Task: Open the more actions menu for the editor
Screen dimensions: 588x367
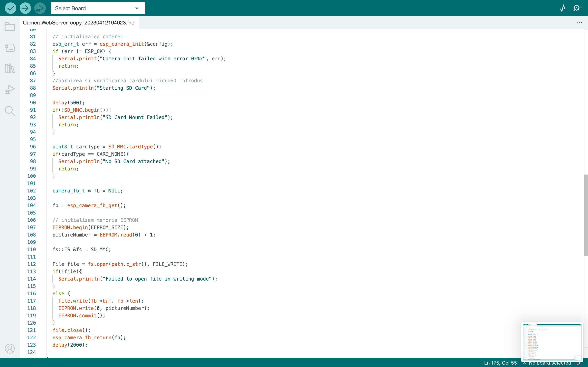Action: tap(579, 23)
